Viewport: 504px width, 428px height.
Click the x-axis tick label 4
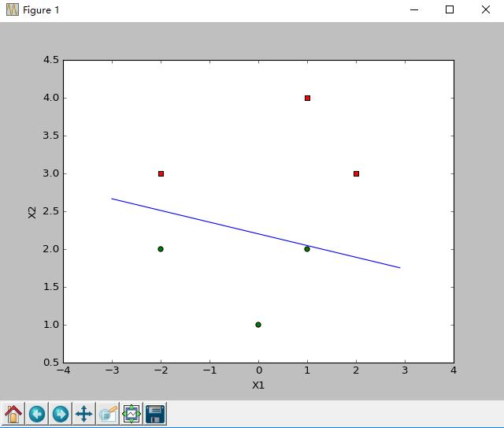[x=454, y=370]
